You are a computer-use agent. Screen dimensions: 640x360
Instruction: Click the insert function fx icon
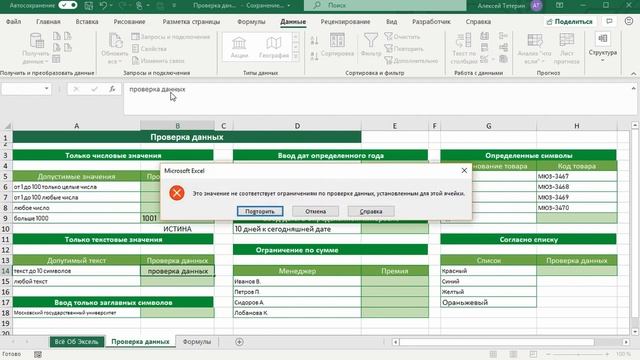click(112, 89)
